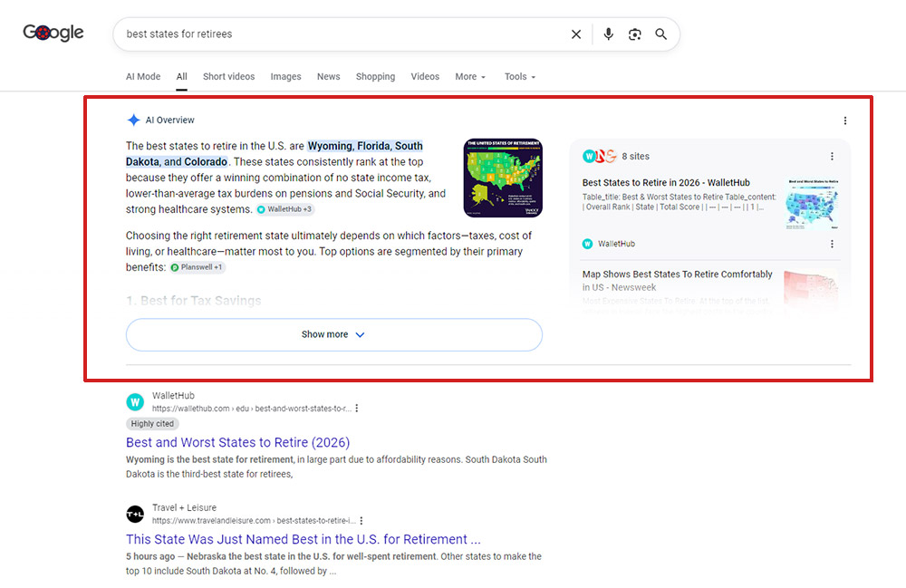Click the 8 sites label
The height and width of the screenshot is (588, 906).
[636, 157]
